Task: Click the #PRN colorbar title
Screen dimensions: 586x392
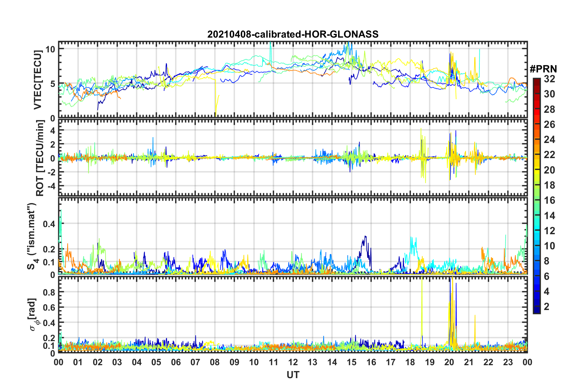Action: 543,69
